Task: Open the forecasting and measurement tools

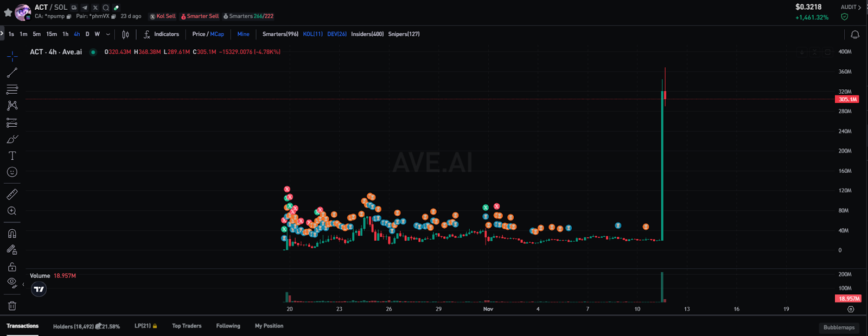Action: (x=12, y=122)
